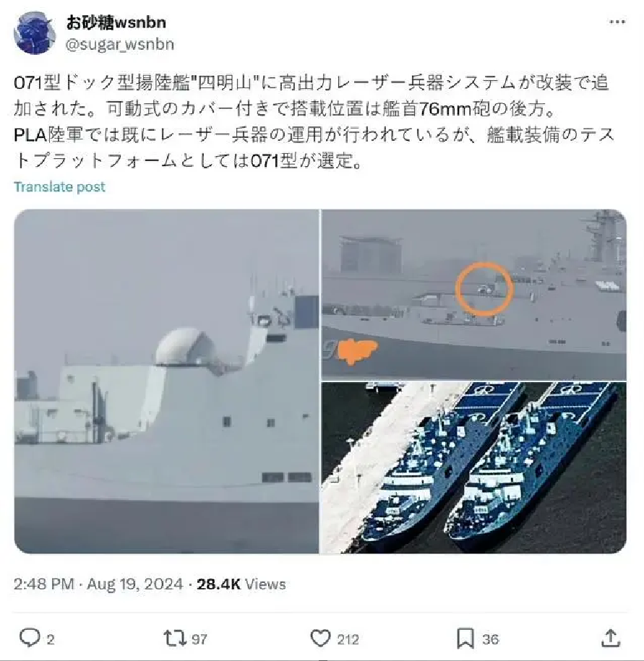Click the お砂糖wsnbn display name
The height and width of the screenshot is (661, 644).
coord(116,22)
